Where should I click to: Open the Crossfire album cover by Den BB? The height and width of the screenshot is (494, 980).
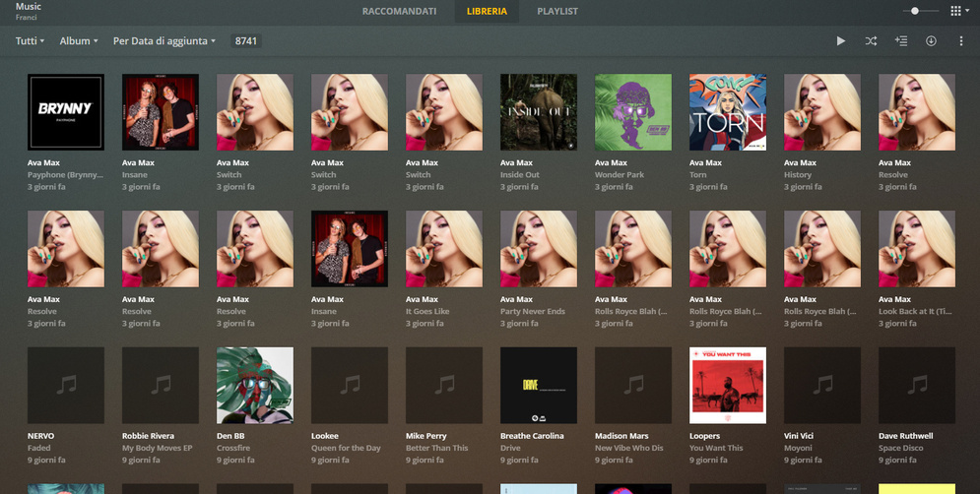pyautogui.click(x=255, y=386)
